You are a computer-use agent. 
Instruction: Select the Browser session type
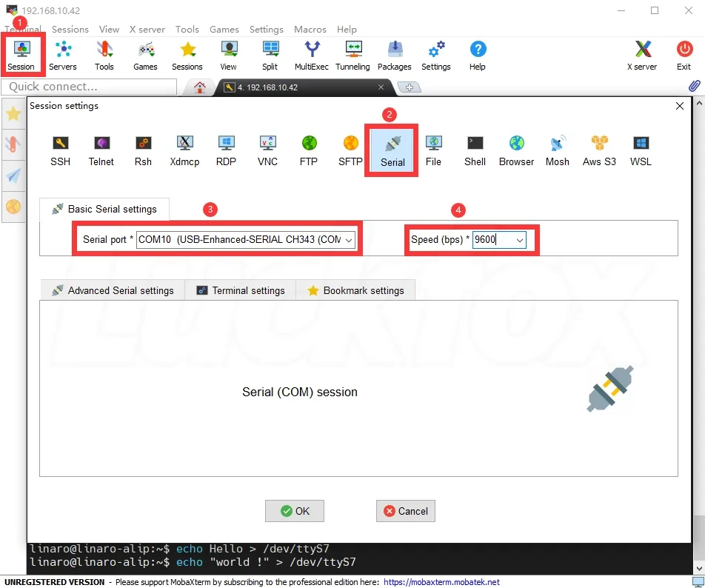pos(517,150)
